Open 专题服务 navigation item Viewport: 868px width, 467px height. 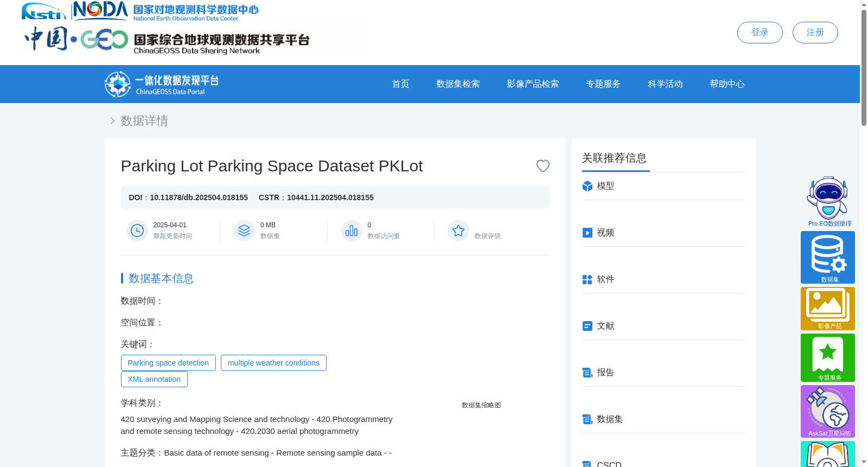coord(603,84)
